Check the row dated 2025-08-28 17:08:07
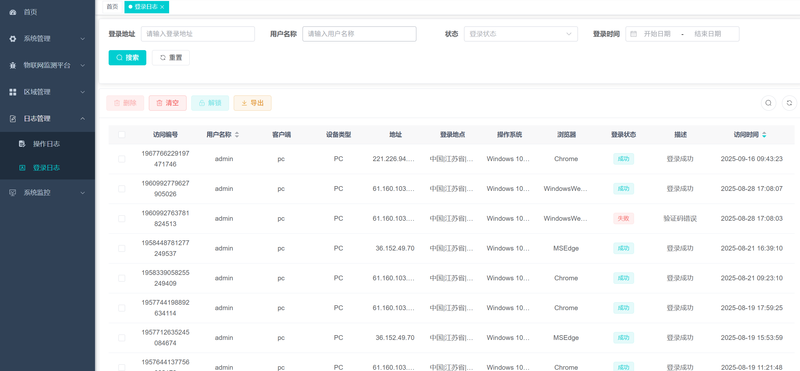The image size is (800, 371). click(x=121, y=188)
